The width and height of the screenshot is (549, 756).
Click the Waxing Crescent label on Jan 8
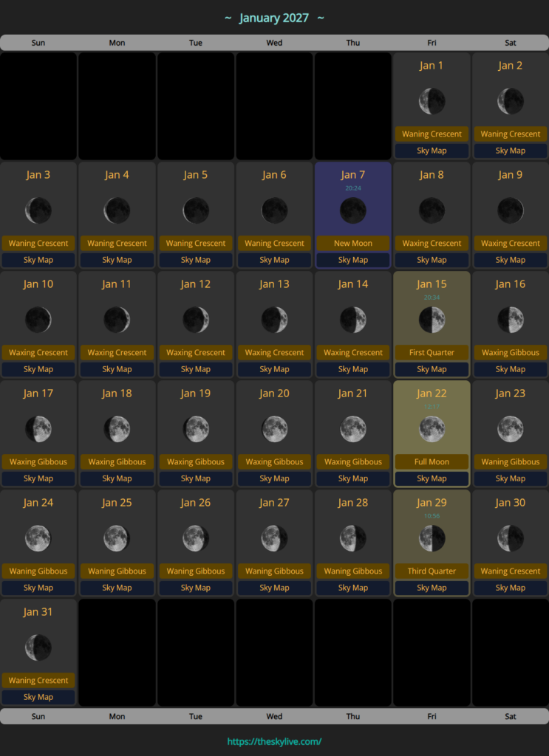click(432, 244)
